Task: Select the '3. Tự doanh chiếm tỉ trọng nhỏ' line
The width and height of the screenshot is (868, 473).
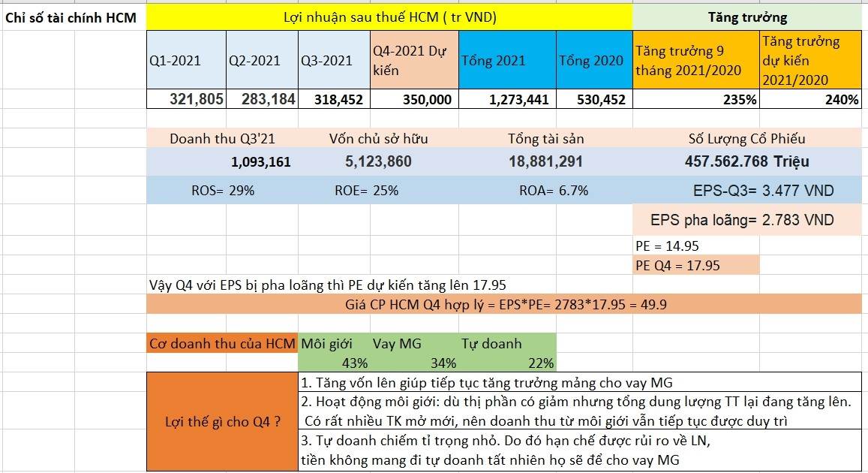Action: 506,441
